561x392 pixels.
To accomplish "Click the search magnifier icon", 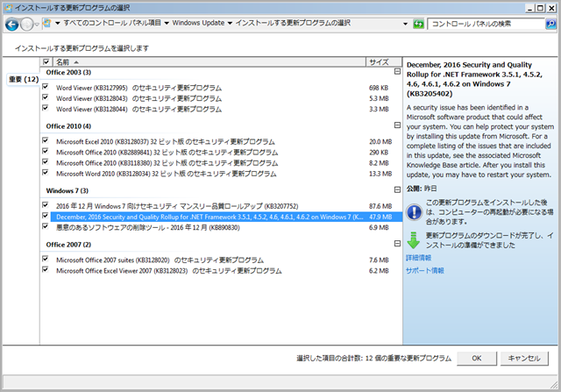I will (x=551, y=24).
